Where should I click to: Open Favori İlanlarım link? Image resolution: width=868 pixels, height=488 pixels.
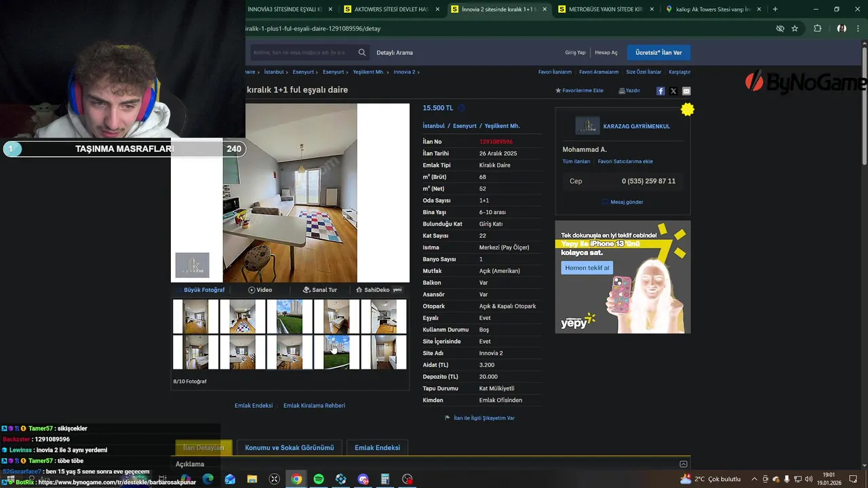(x=555, y=72)
